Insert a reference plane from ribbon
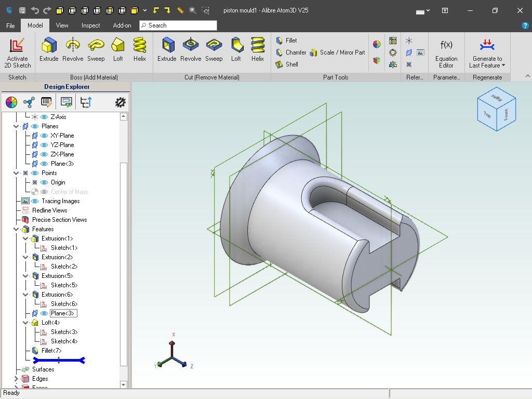 409,52
